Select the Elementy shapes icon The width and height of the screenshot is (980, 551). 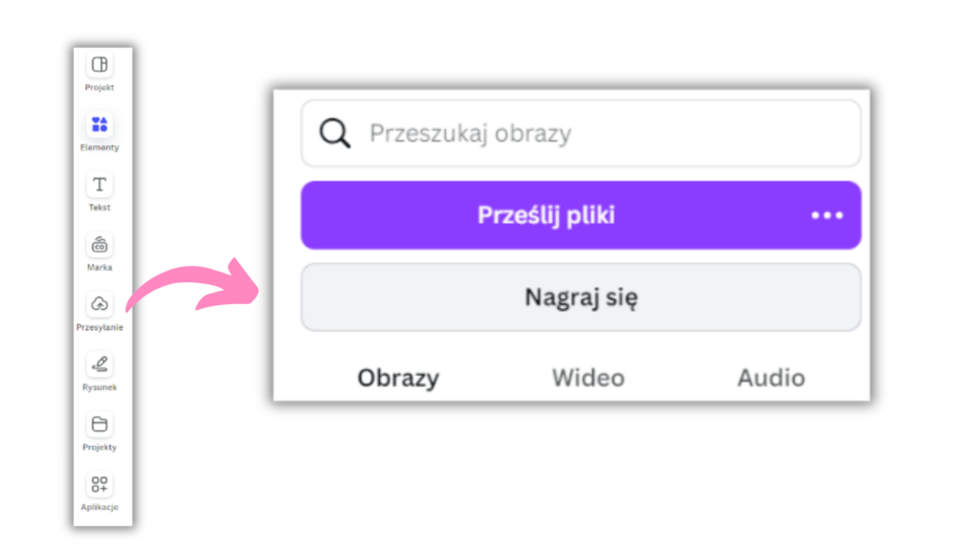pos(100,124)
